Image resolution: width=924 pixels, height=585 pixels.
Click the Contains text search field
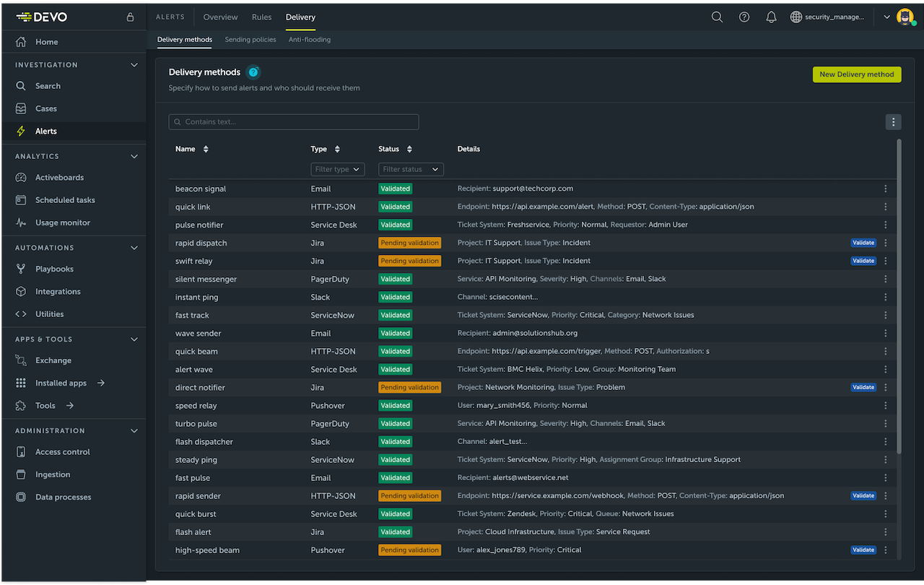coord(293,121)
